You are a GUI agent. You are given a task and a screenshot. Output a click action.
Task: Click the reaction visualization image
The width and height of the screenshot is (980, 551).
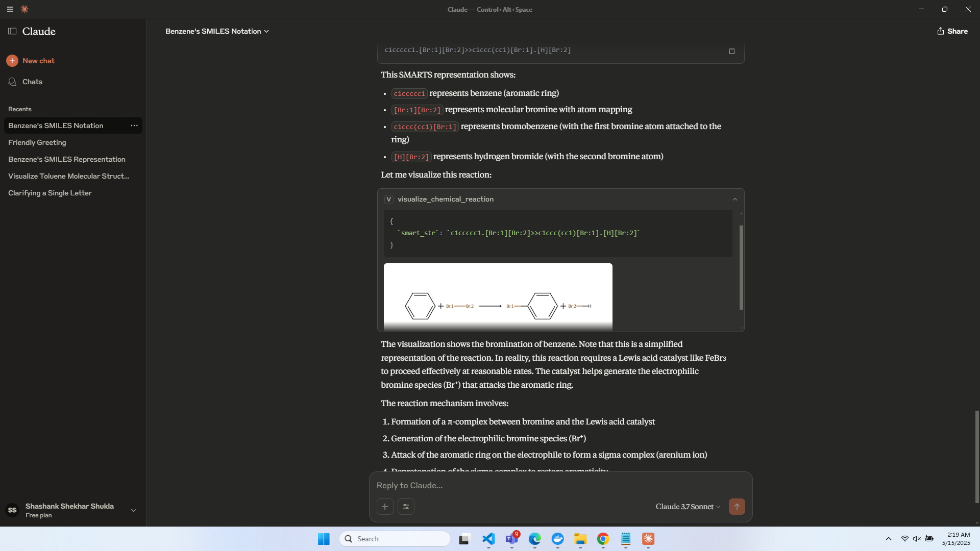point(498,296)
